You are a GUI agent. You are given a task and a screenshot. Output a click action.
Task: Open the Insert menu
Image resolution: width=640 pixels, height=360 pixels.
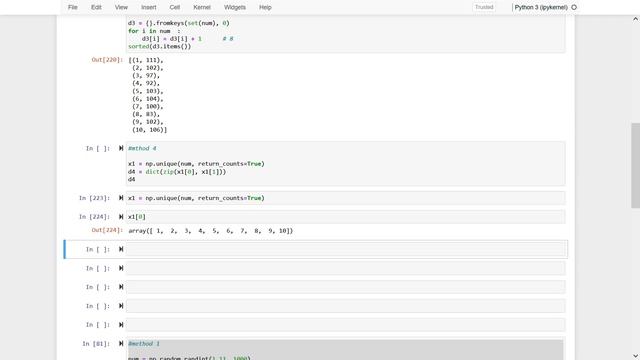[149, 7]
